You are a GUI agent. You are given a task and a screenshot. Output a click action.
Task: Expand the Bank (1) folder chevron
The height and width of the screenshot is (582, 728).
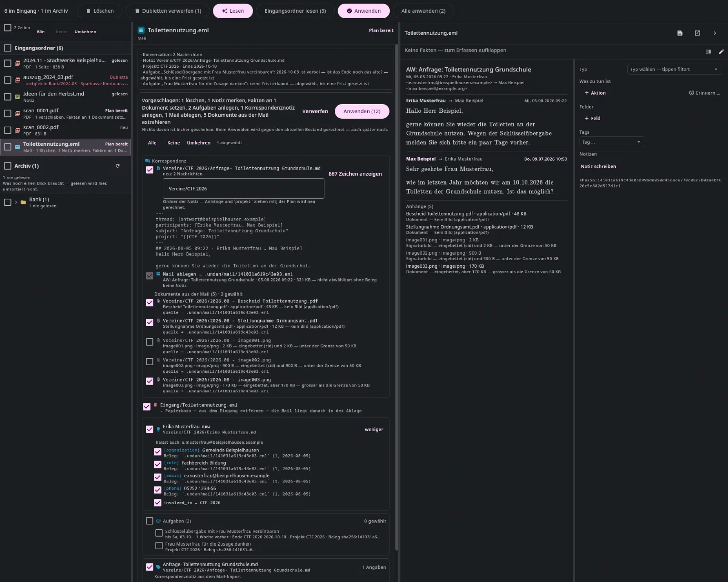(x=16, y=202)
